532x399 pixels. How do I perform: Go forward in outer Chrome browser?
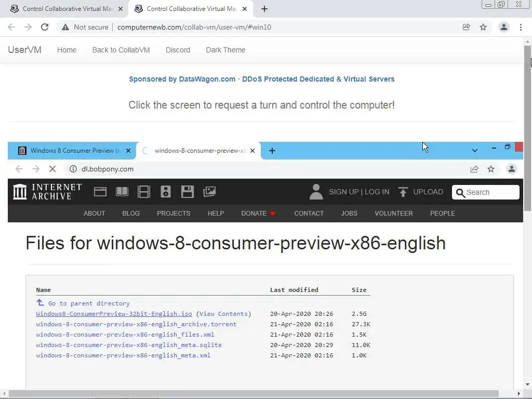28,27
